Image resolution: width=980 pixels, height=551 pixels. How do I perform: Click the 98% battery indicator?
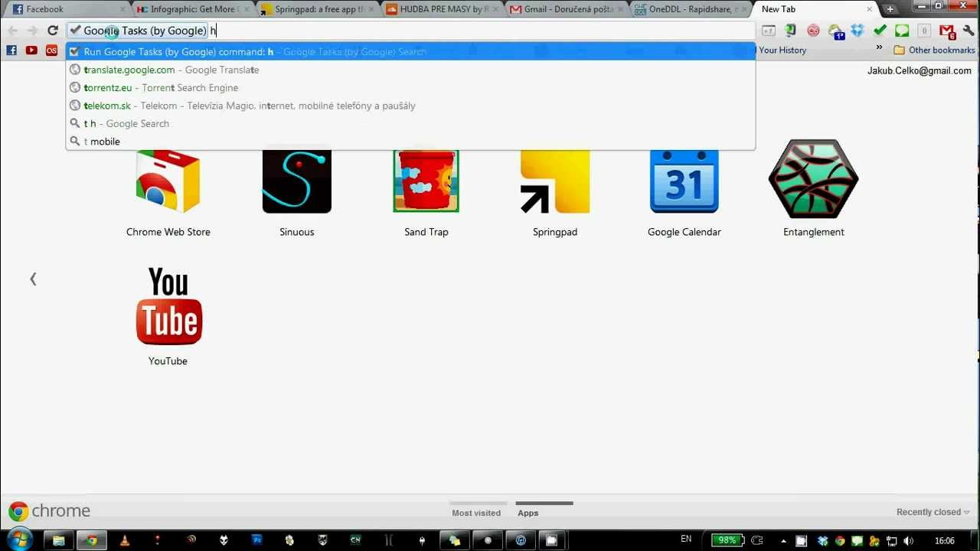727,540
